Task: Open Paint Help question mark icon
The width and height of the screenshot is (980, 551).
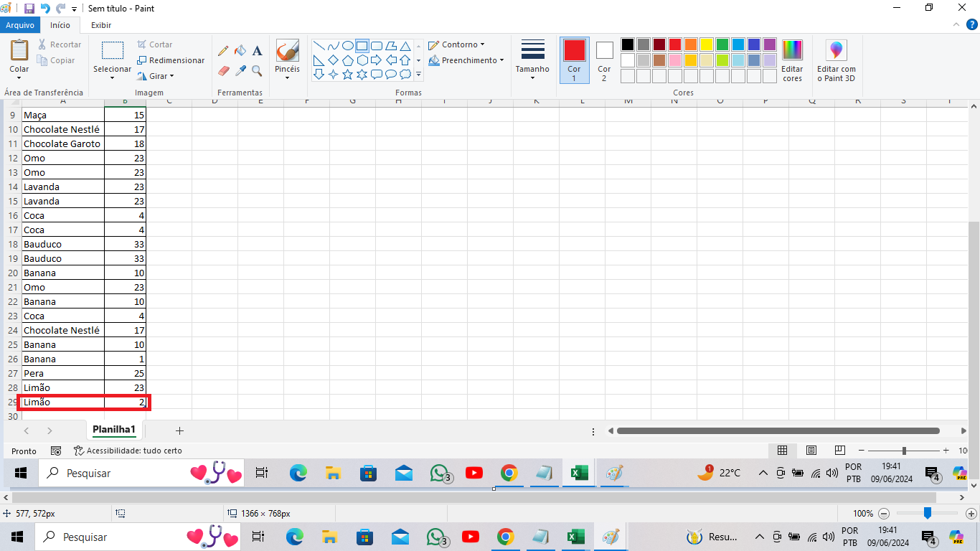Action: 972,24
